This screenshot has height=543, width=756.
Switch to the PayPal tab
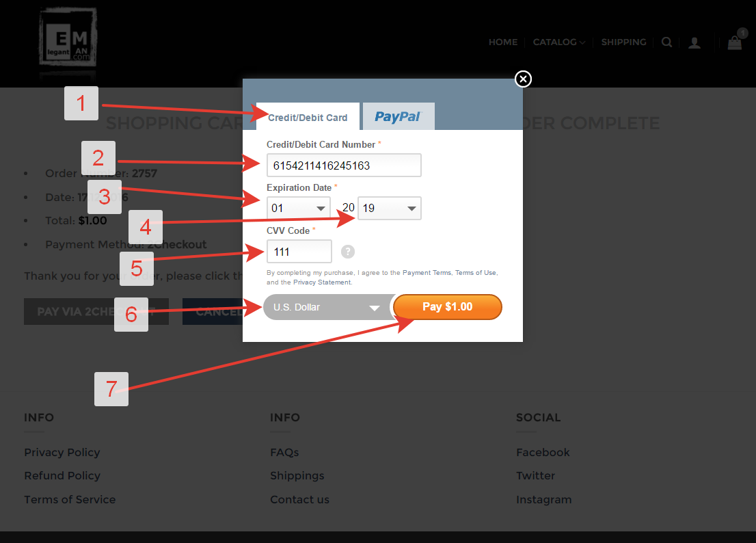(x=399, y=117)
